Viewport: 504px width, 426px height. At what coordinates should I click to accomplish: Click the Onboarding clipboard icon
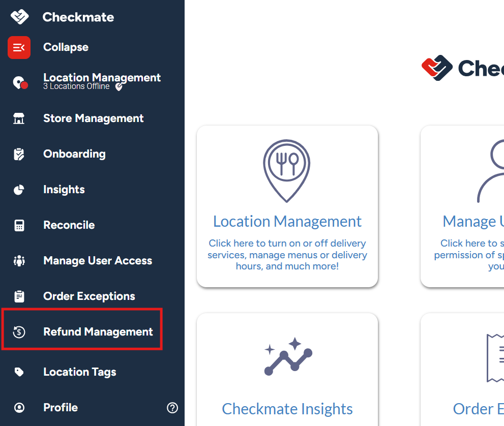[19, 154]
